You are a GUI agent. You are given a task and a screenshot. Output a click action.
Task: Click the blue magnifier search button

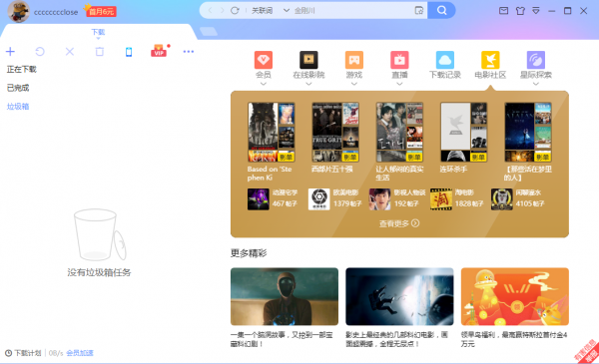(x=441, y=10)
